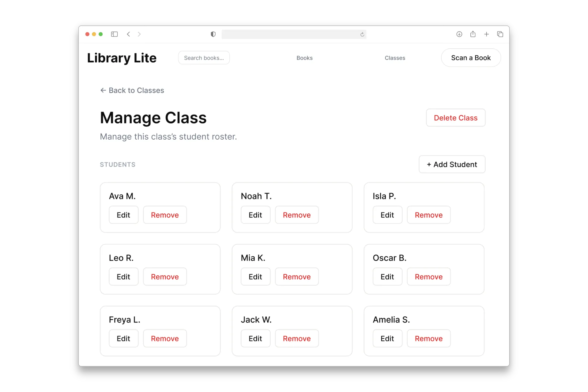Remove student Amelia S.
The image size is (588, 392).
[429, 339]
